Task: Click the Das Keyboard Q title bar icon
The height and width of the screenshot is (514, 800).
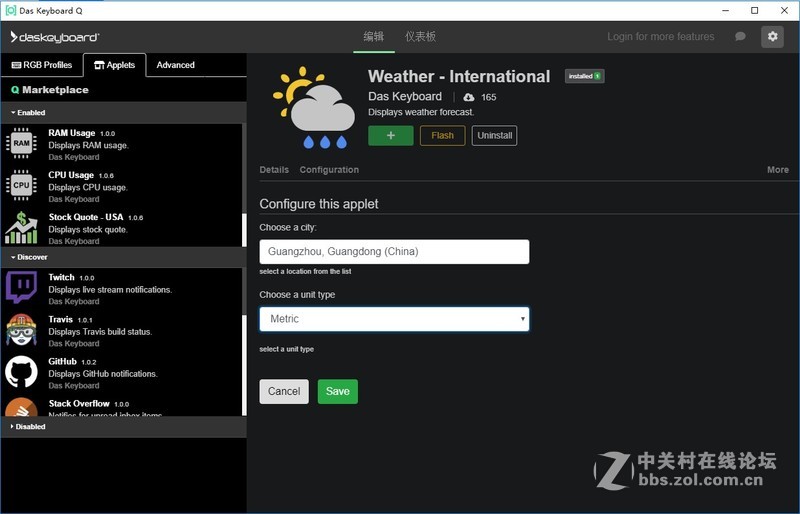Action: [10, 10]
